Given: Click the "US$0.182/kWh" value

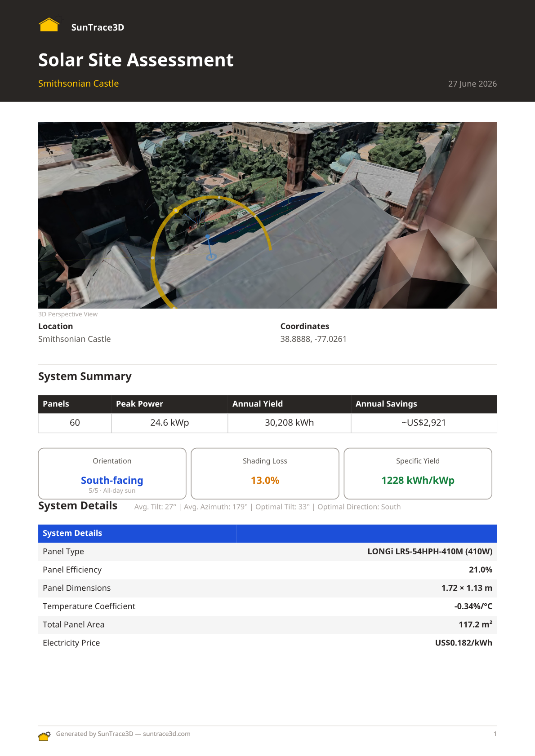Looking at the screenshot, I should tap(464, 643).
